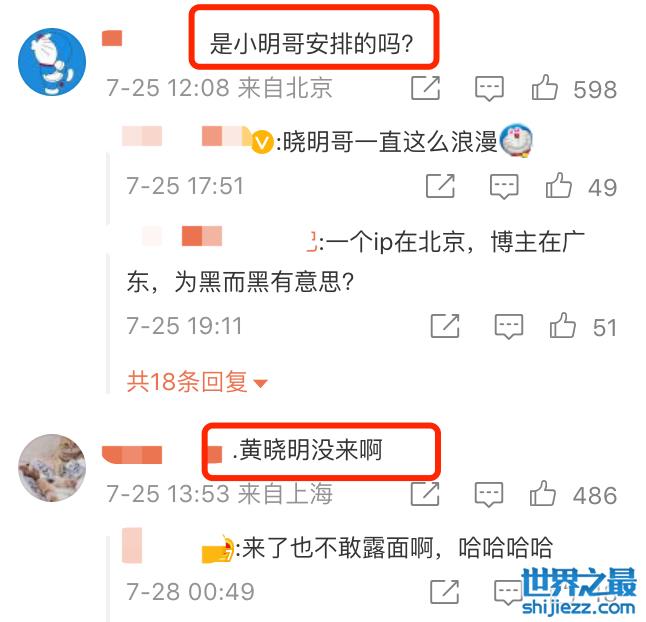
Task: Reply to the 7-25 12:08 Beijing comment
Action: coord(489,88)
